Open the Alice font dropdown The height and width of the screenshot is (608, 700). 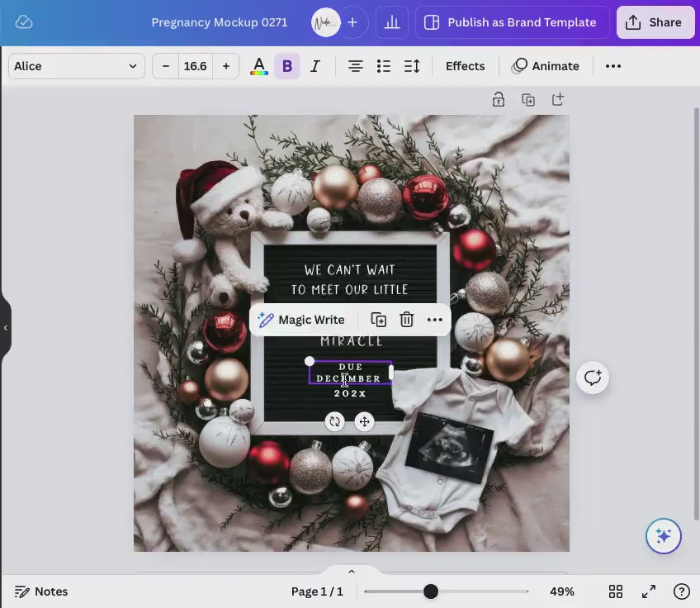point(76,66)
